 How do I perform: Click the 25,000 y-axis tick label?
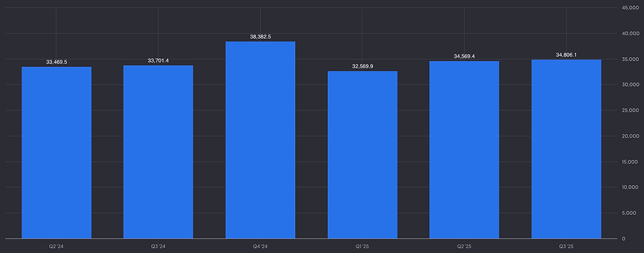[630, 110]
